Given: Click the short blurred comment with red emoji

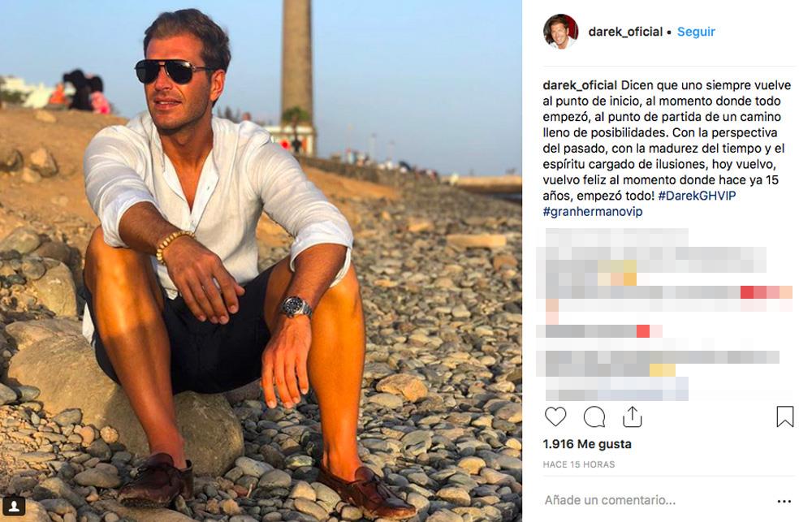Looking at the screenshot, I should click(601, 331).
